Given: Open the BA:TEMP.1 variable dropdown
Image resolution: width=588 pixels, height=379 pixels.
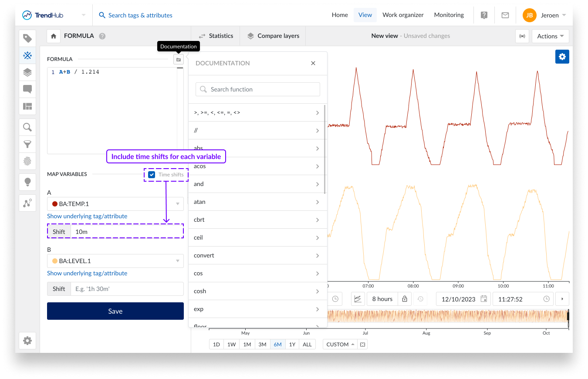Looking at the screenshot, I should point(115,203).
